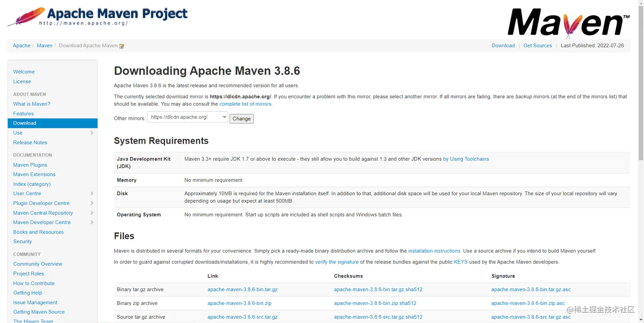Open Maven Extensions in sidebar
The image size is (644, 323).
coord(34,174)
